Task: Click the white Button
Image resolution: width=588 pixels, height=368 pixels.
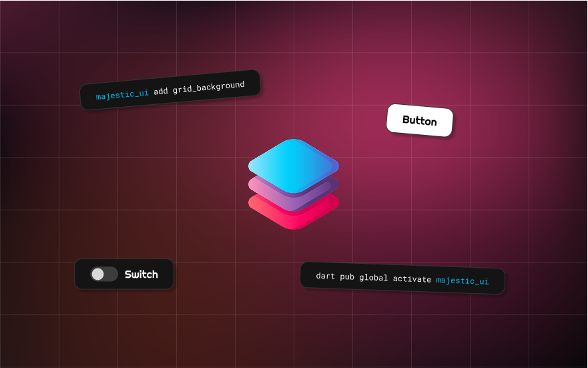Action: (420, 120)
